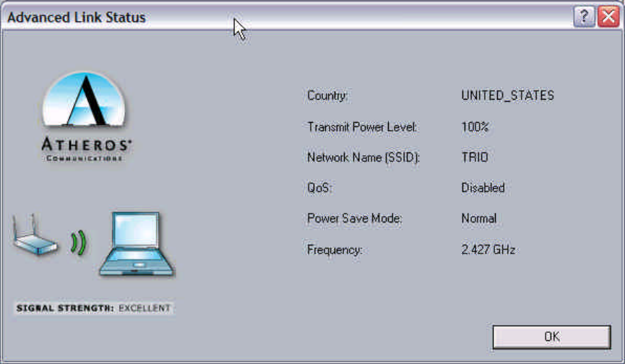Click the green signal waves icon
This screenshot has height=364, width=625.
click(79, 243)
